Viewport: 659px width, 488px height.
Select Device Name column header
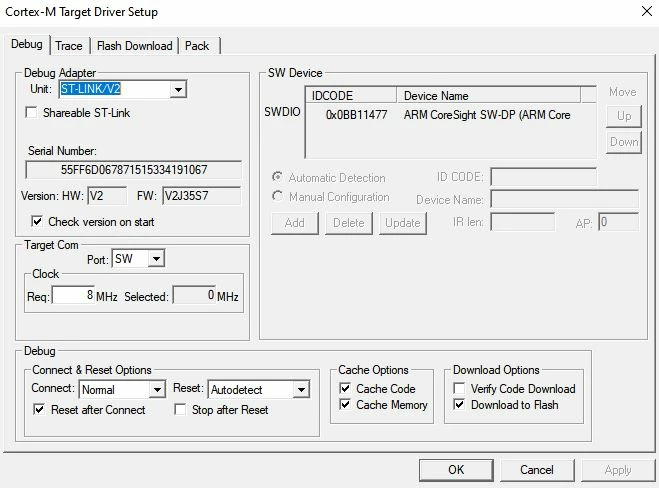(x=488, y=95)
